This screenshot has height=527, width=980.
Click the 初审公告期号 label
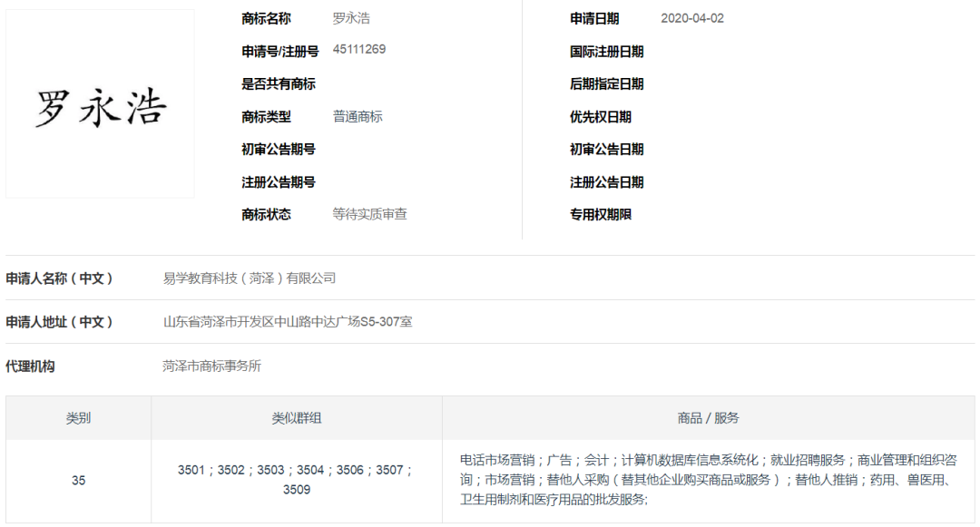tap(279, 150)
